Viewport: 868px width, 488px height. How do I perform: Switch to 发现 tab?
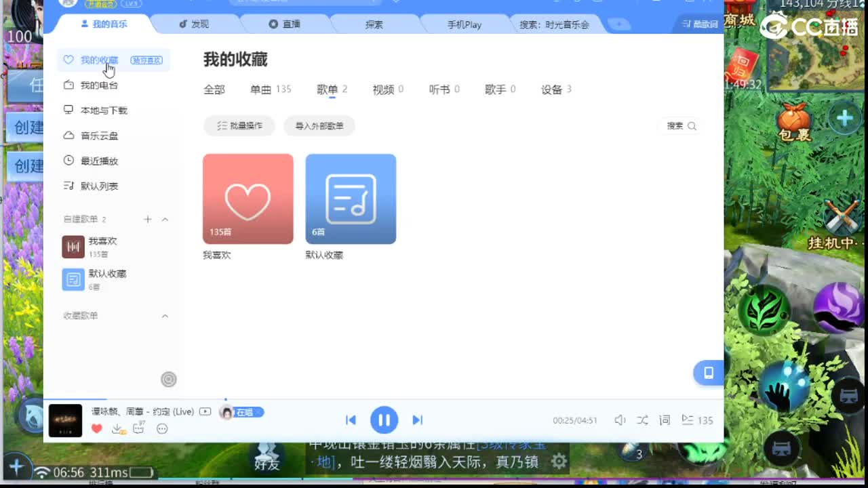(x=194, y=24)
